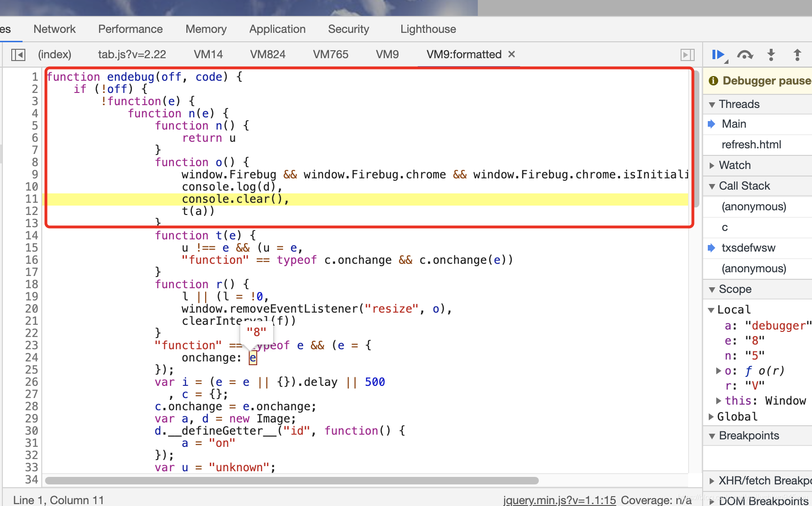Image resolution: width=812 pixels, height=506 pixels.
Task: Switch to the VM14 file tab
Action: 208,54
